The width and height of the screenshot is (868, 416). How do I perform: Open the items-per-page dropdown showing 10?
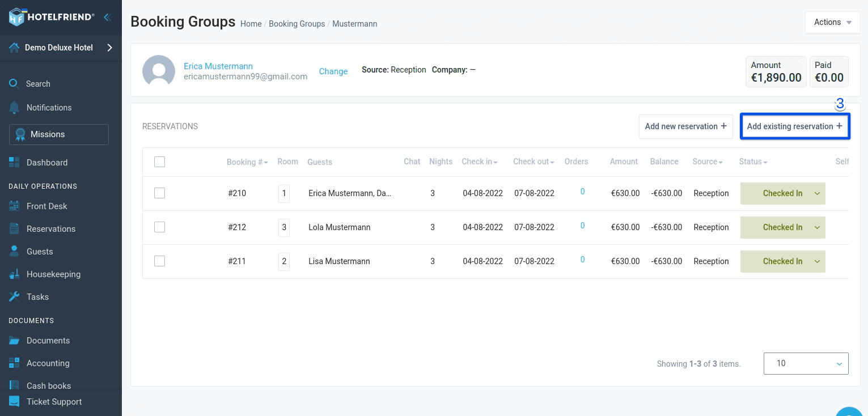point(806,363)
